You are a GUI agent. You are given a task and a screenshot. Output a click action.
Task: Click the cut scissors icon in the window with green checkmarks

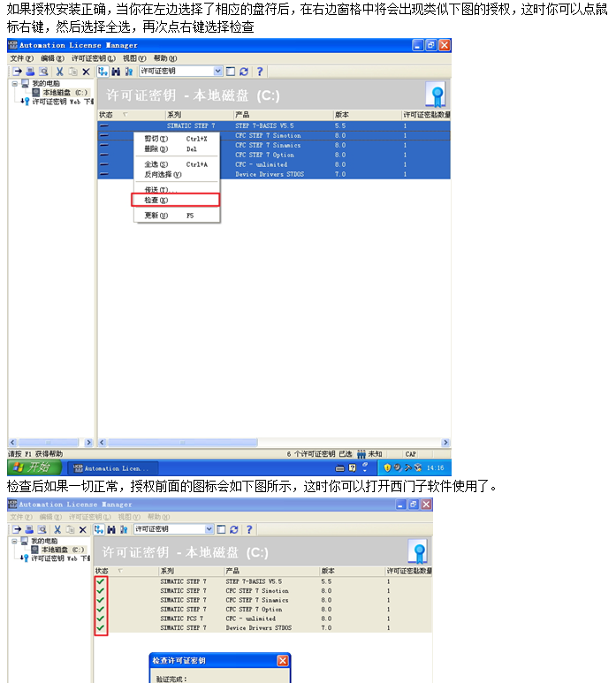(57, 529)
